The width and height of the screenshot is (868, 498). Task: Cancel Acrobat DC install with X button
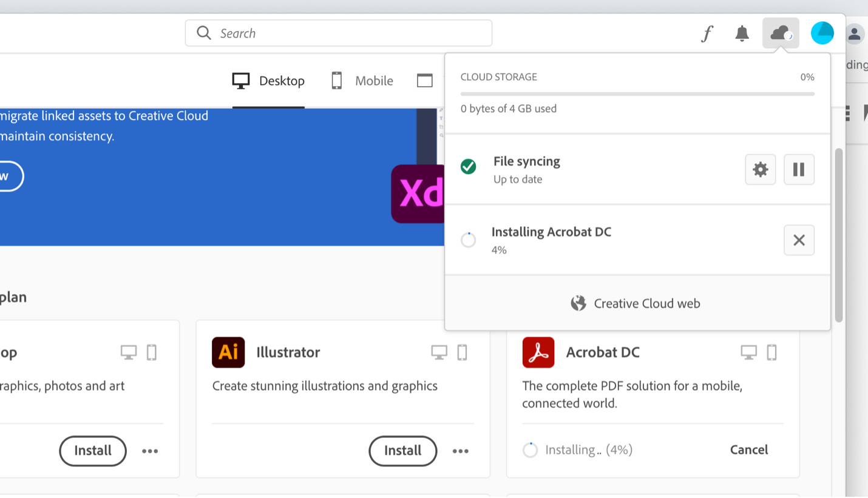pyautogui.click(x=799, y=240)
